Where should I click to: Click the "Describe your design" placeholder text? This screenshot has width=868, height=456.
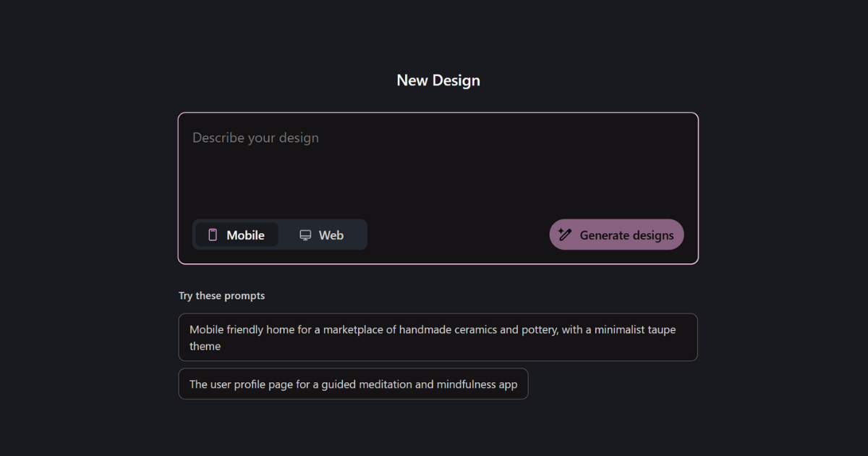[255, 138]
